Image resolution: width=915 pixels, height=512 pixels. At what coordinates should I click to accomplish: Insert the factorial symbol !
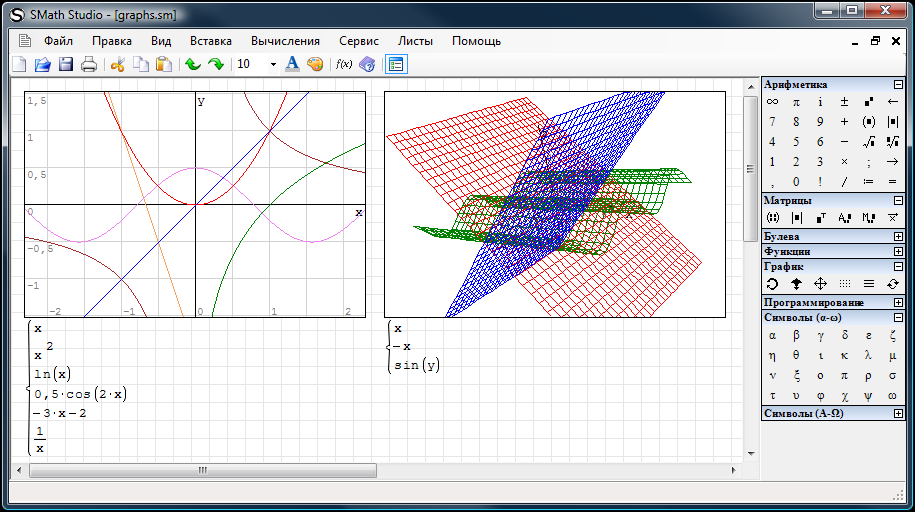tap(820, 182)
